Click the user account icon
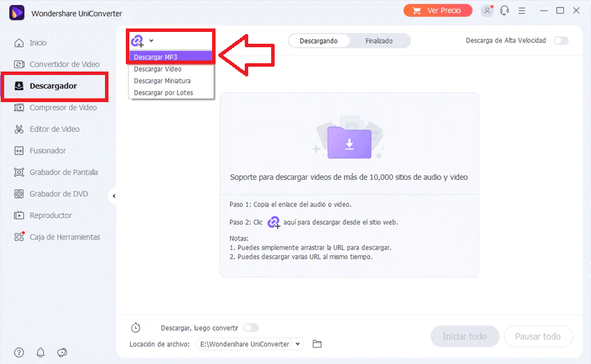This screenshot has width=591, height=364. [x=487, y=10]
